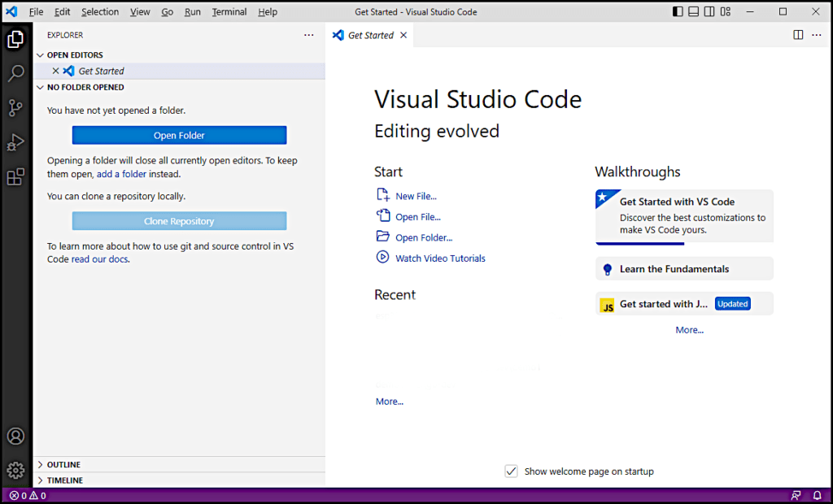Expand the Outline section
This screenshot has width=833, height=504.
pos(63,465)
